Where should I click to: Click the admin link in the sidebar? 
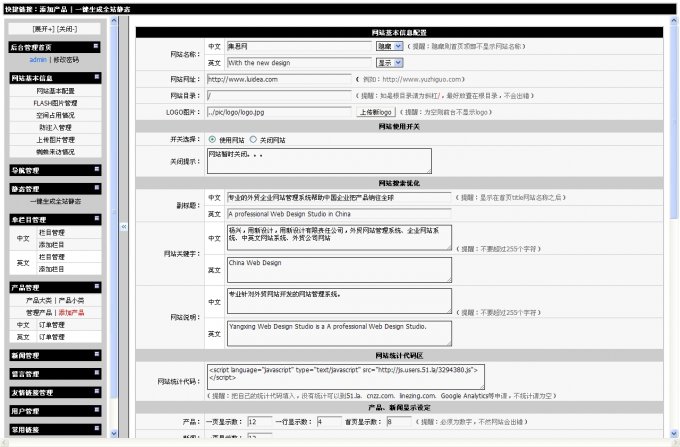pos(38,59)
